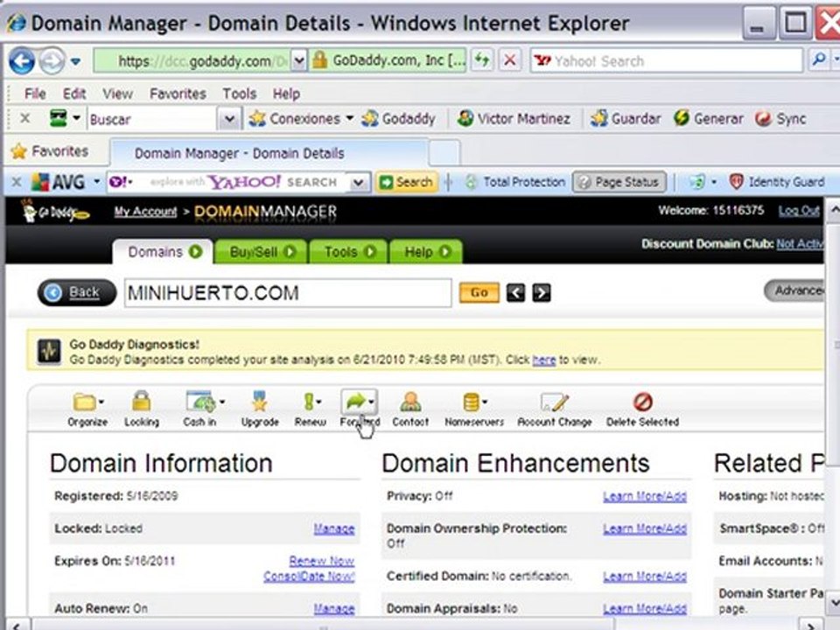Image resolution: width=840 pixels, height=630 pixels.
Task: Open the Edit menu
Action: pos(74,94)
